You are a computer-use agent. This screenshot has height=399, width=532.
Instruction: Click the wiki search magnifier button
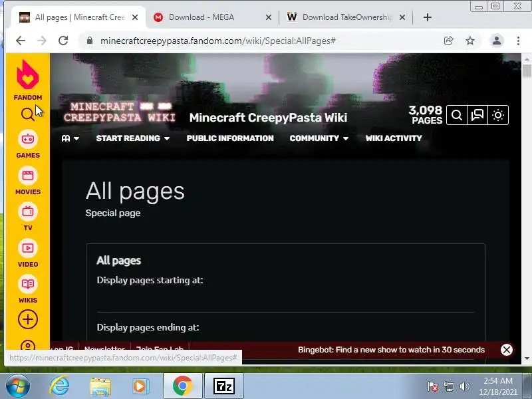click(x=457, y=115)
